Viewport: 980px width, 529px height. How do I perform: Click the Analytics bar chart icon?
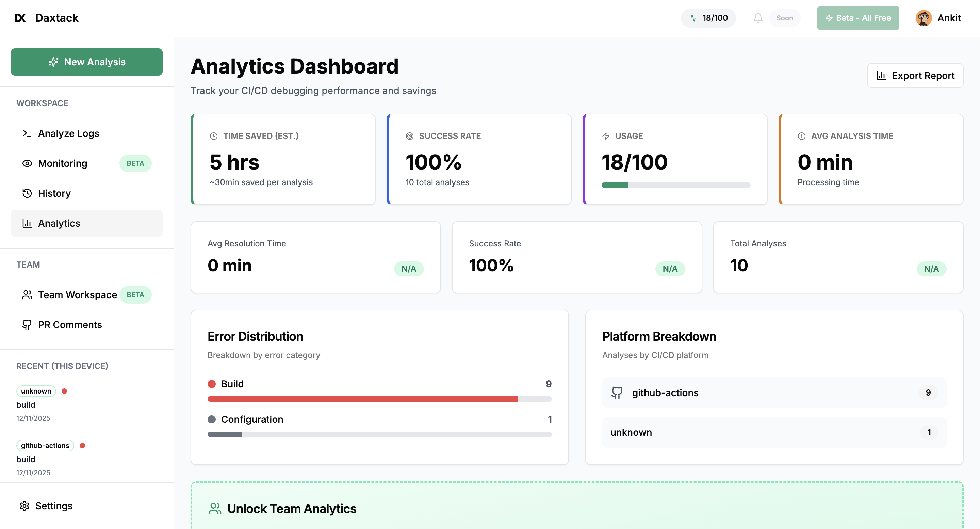[27, 223]
